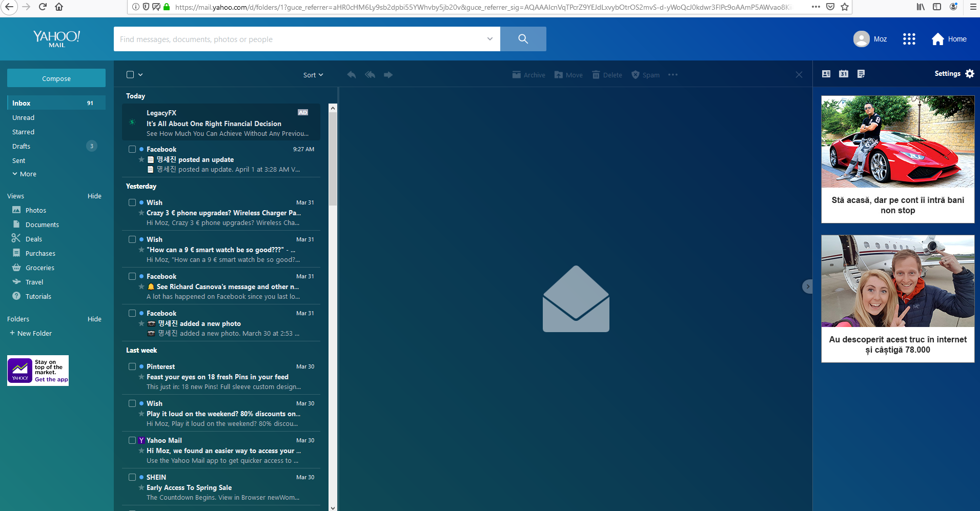
Task: Mark selected message as Spam
Action: 636,74
